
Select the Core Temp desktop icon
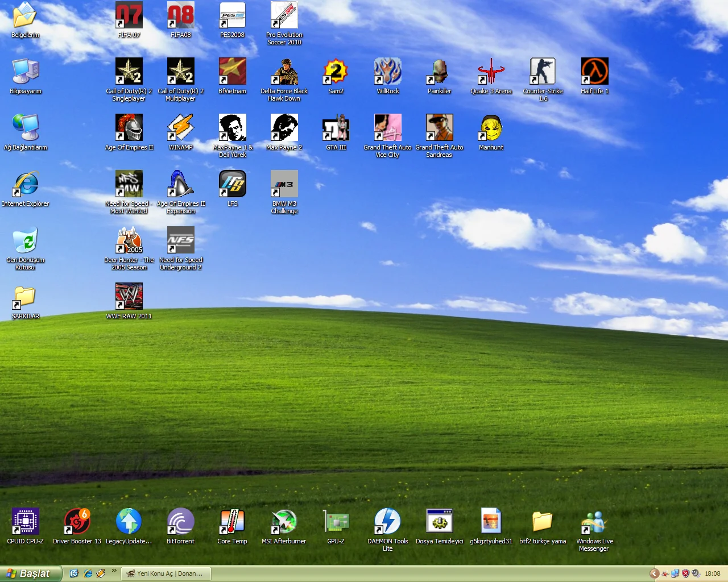[x=232, y=522]
